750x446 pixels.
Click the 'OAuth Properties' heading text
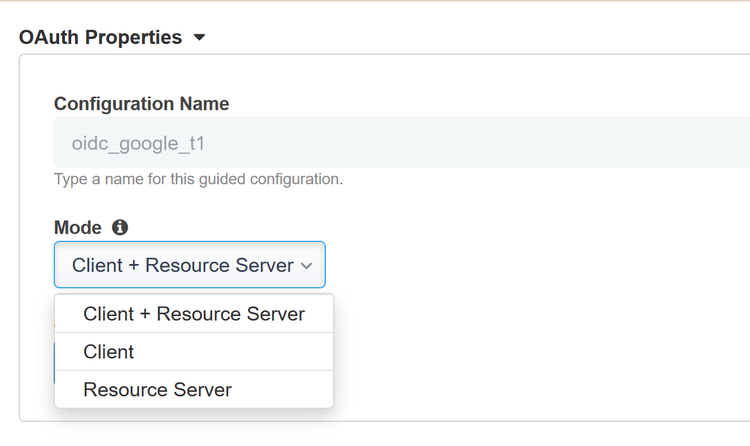(100, 38)
